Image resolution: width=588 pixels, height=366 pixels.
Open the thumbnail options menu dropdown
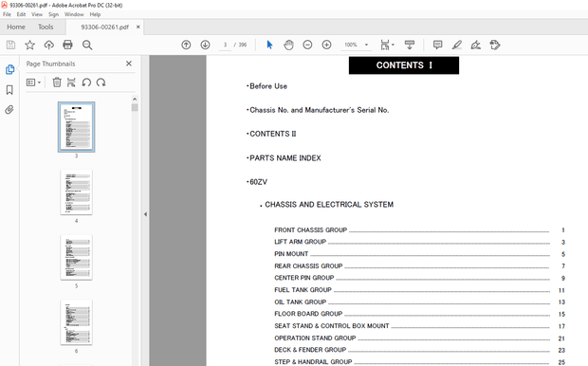click(33, 82)
